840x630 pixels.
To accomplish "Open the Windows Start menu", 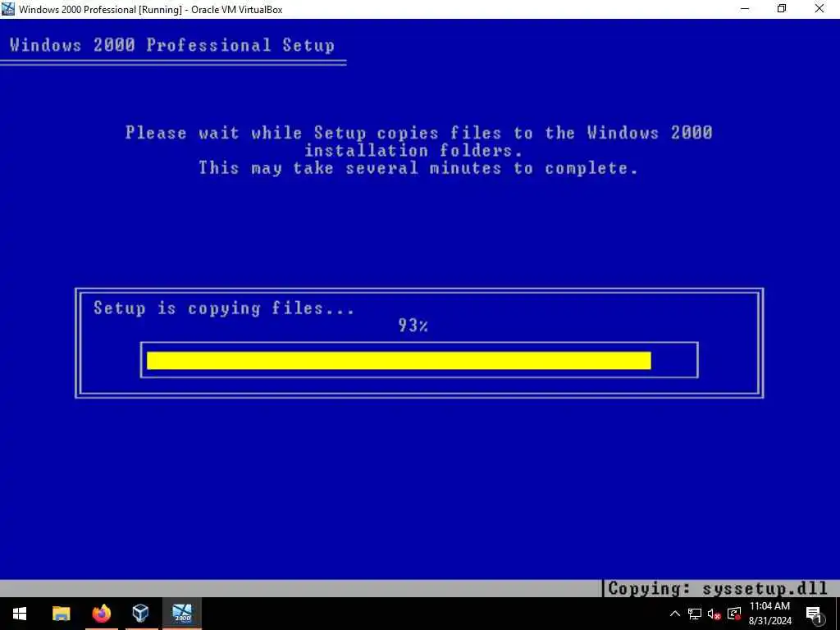I will click(20, 614).
